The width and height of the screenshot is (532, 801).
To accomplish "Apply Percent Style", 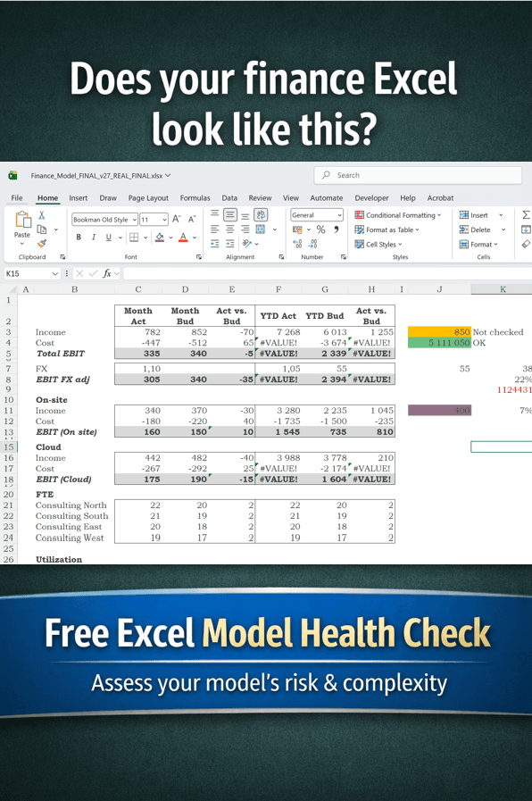I will (320, 229).
